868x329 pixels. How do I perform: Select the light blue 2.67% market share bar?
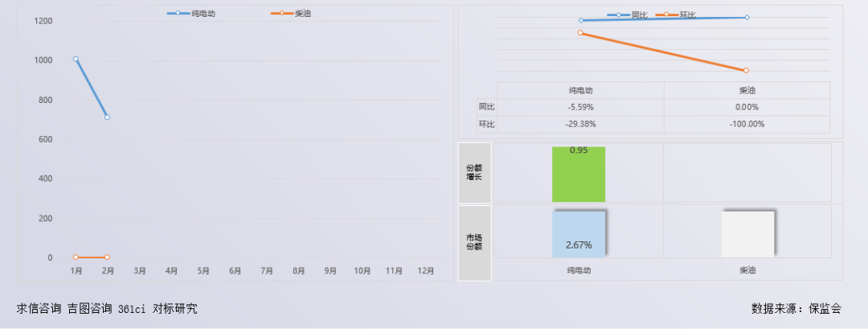[x=579, y=234]
